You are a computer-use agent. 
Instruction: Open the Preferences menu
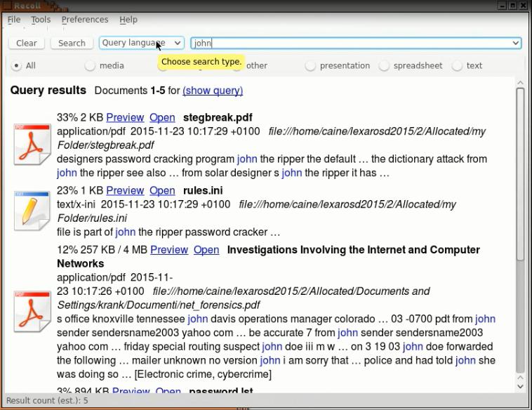pos(85,20)
